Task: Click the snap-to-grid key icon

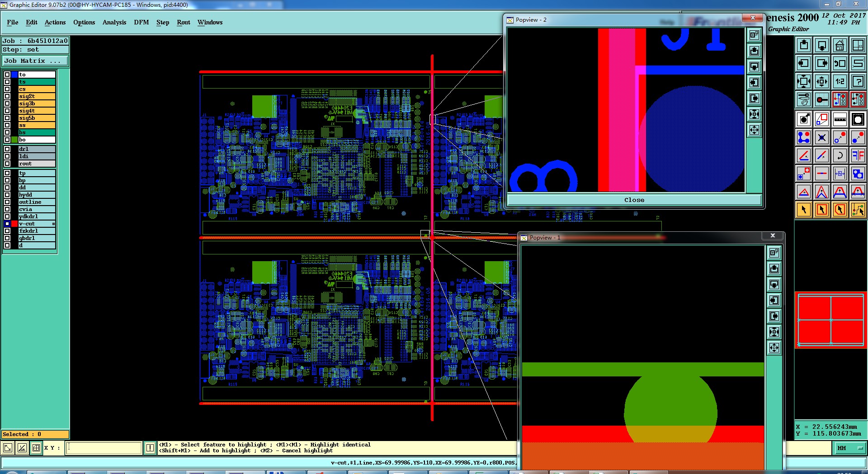Action: click(822, 99)
